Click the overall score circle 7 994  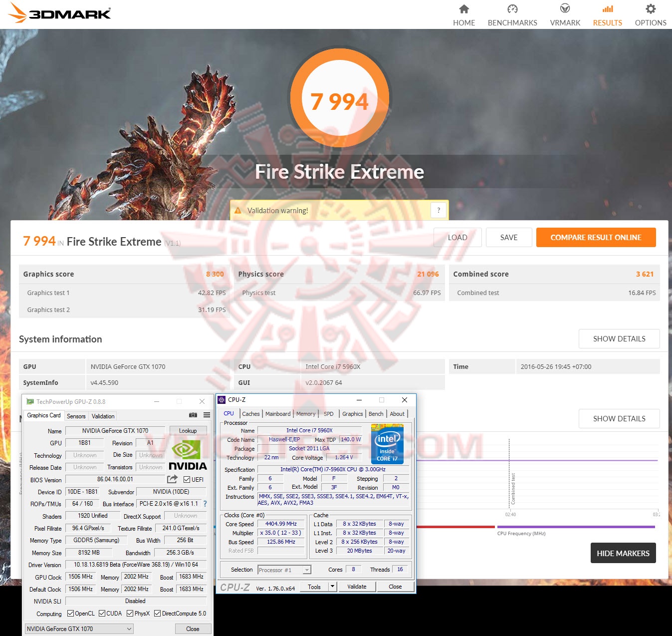coord(339,97)
